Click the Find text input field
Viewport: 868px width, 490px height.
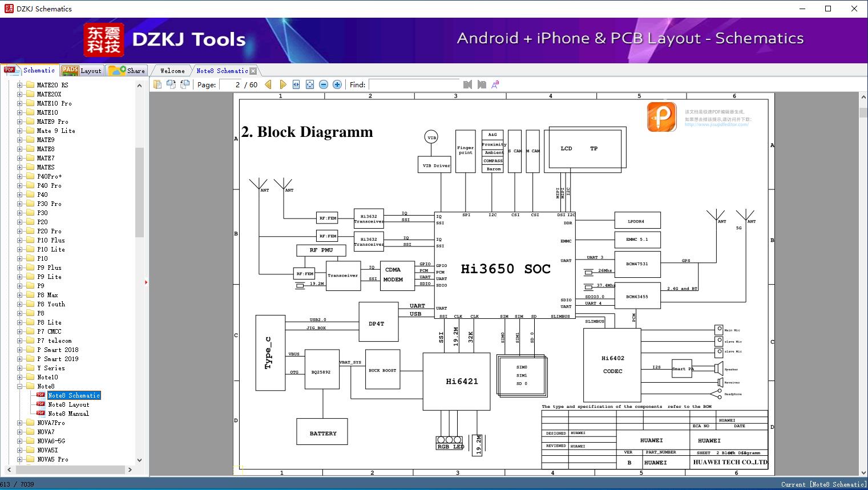414,84
